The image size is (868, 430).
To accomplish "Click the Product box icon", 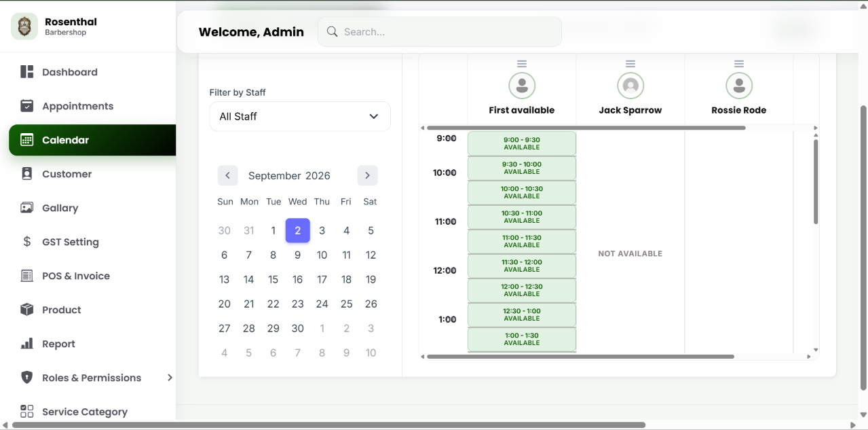I will (27, 310).
